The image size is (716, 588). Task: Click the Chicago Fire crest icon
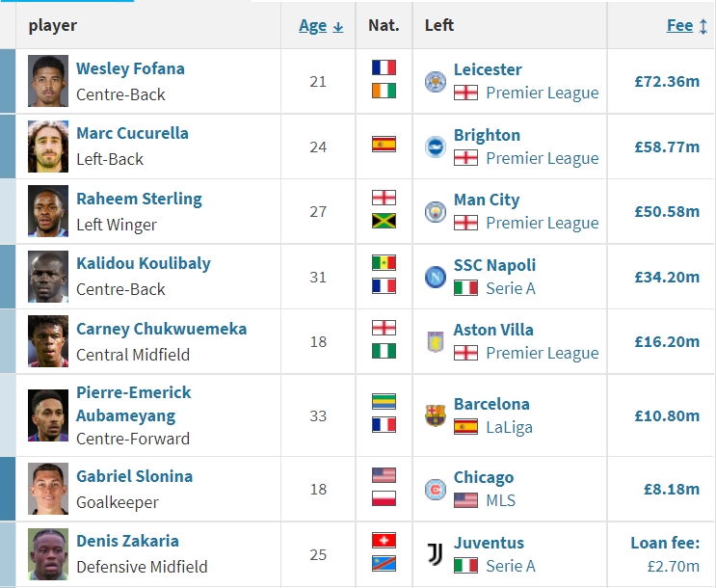(436, 490)
